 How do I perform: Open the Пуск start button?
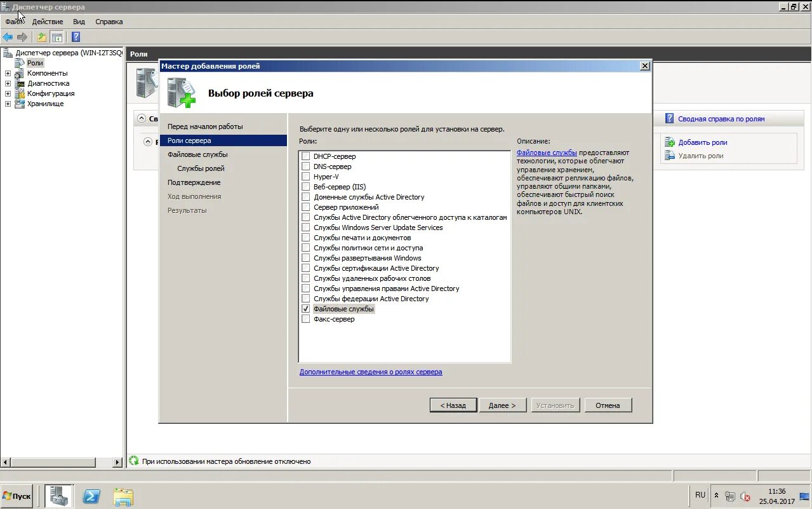[17, 496]
